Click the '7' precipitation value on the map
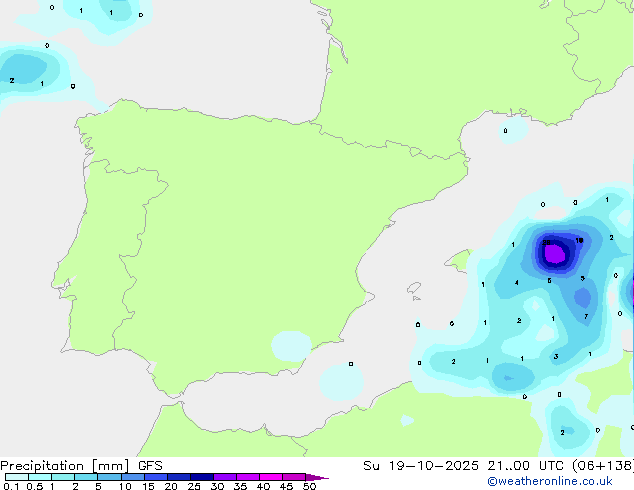The image size is (634, 490). 586,317
